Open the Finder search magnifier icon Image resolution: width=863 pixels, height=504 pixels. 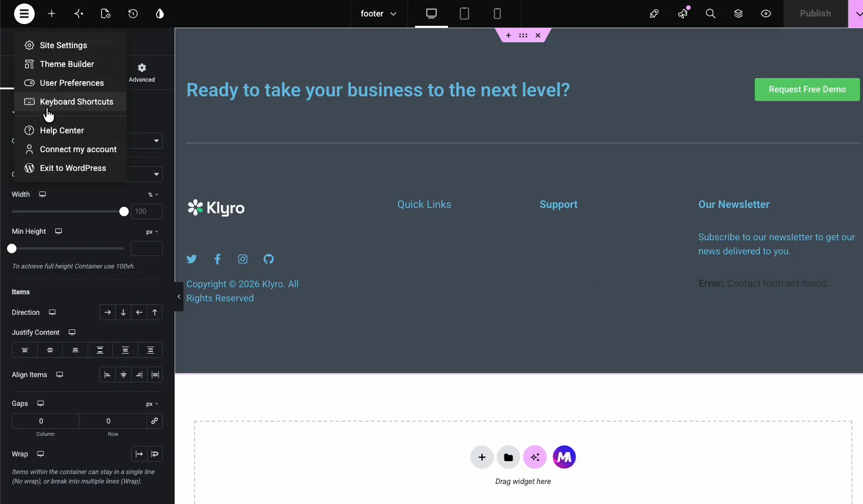point(711,14)
